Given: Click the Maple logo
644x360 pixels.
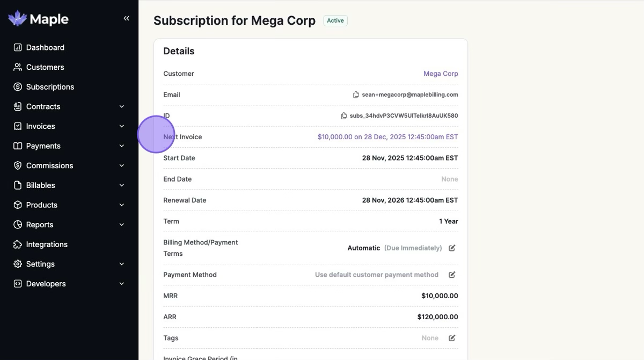Looking at the screenshot, I should click(x=39, y=19).
